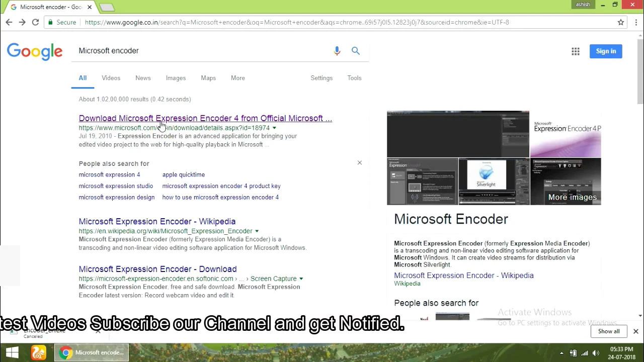Switch to Videos results tab
The image size is (644, 362).
tap(111, 78)
